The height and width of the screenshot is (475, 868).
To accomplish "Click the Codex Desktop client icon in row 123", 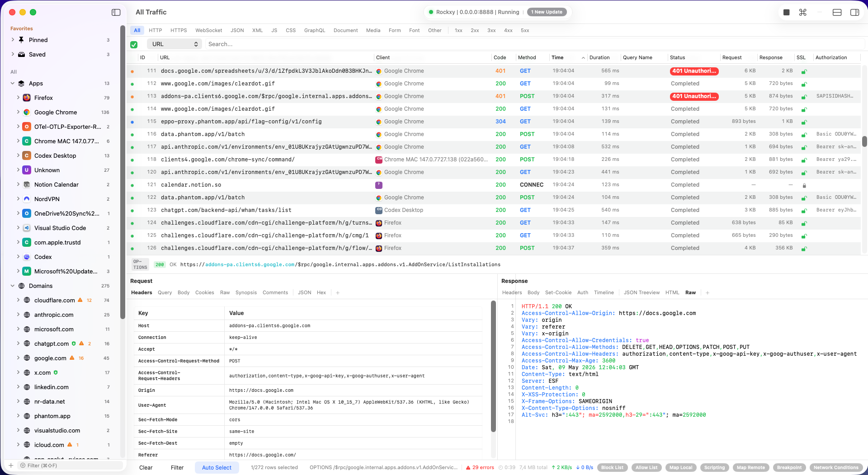I will 379,210.
